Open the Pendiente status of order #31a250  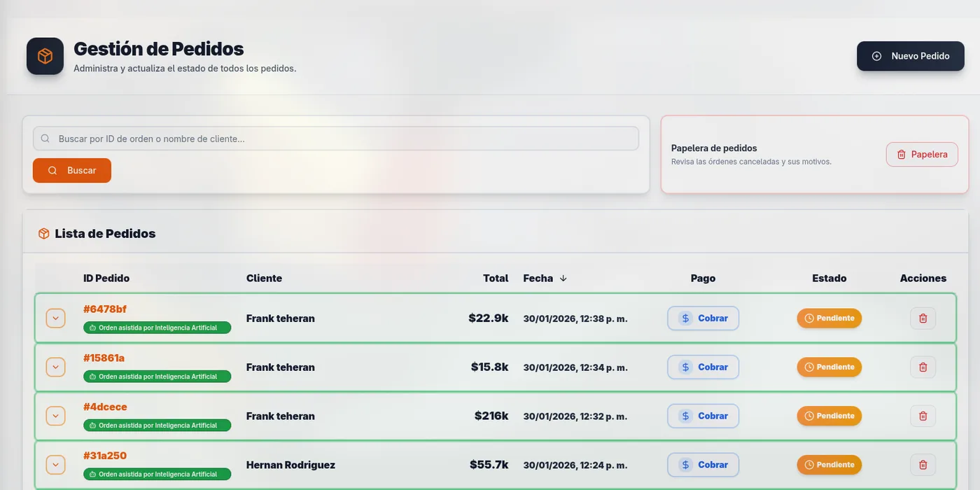coord(829,465)
